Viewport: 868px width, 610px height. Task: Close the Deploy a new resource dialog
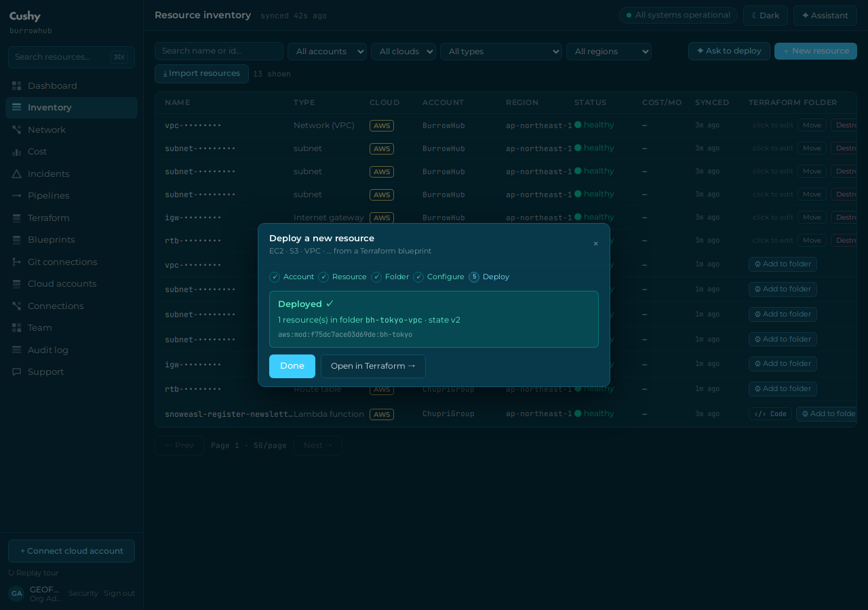pyautogui.click(x=595, y=244)
